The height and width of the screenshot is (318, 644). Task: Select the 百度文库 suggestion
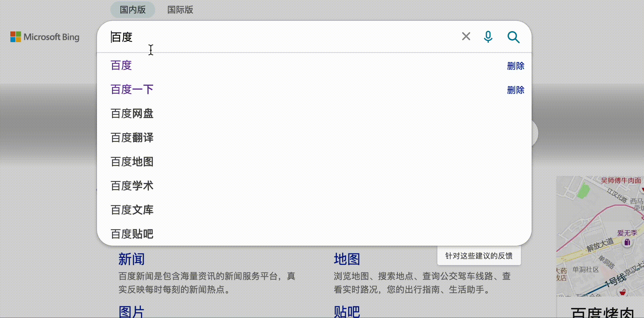(x=314, y=210)
